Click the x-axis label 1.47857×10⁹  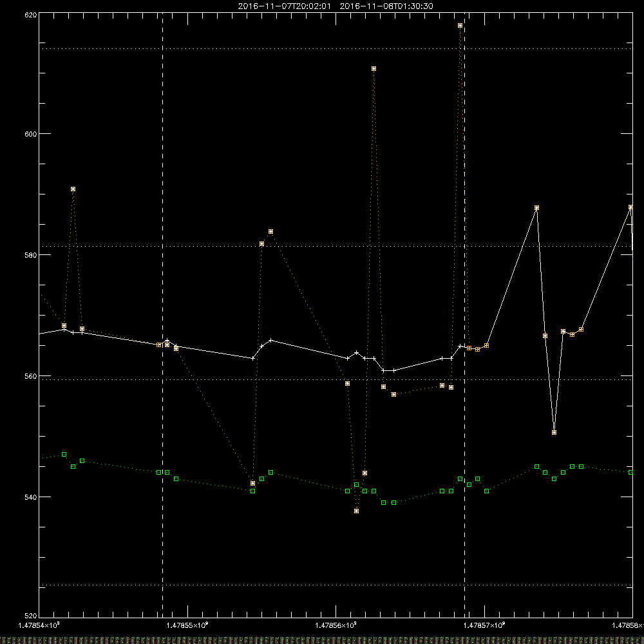484,625
